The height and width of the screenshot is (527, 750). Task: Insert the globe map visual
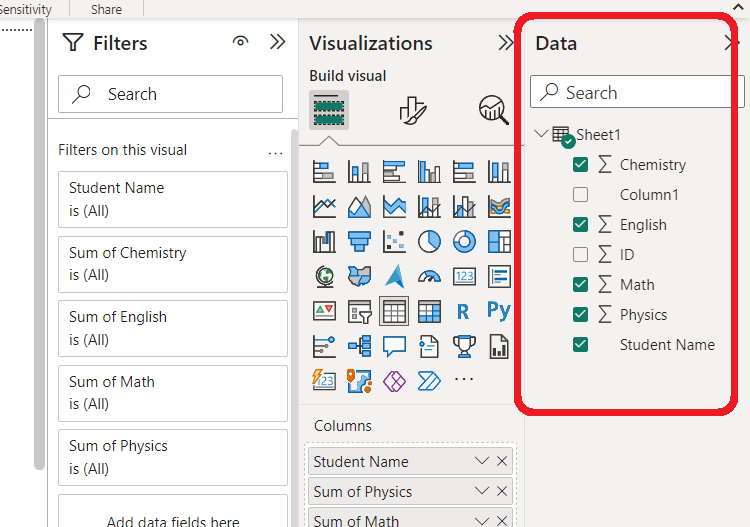pos(324,276)
